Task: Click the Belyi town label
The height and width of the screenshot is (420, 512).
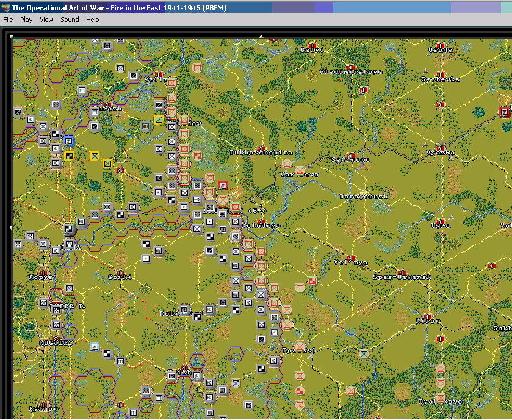Action: click(312, 50)
